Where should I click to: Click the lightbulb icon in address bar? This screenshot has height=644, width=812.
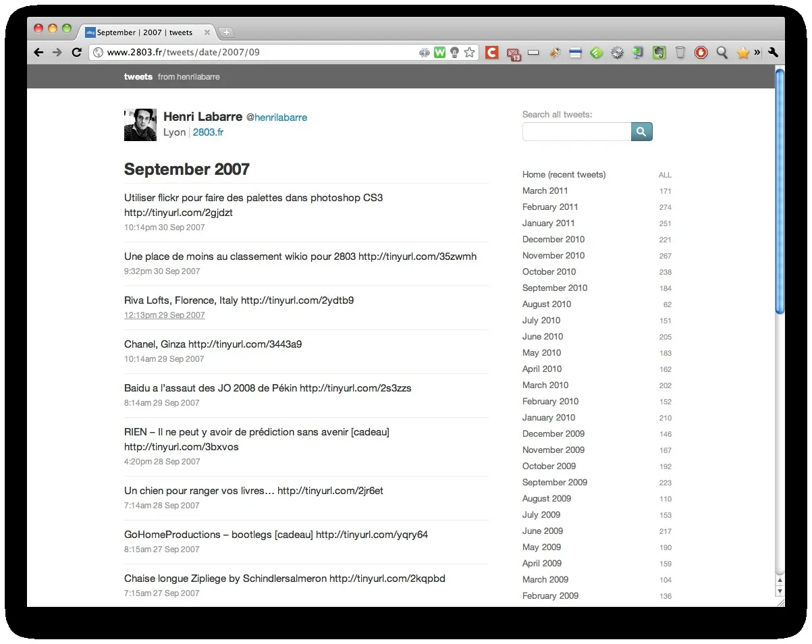click(x=454, y=52)
